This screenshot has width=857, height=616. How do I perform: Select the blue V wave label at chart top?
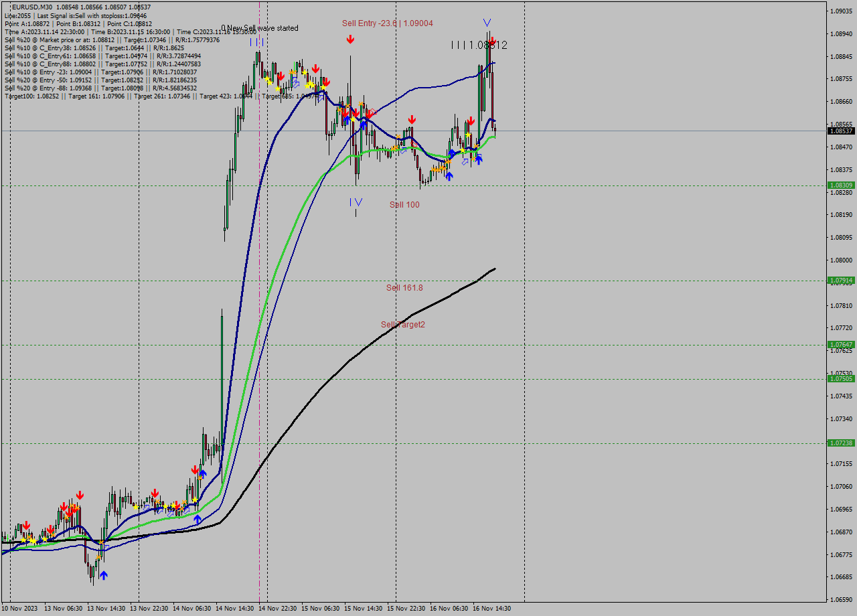[487, 22]
